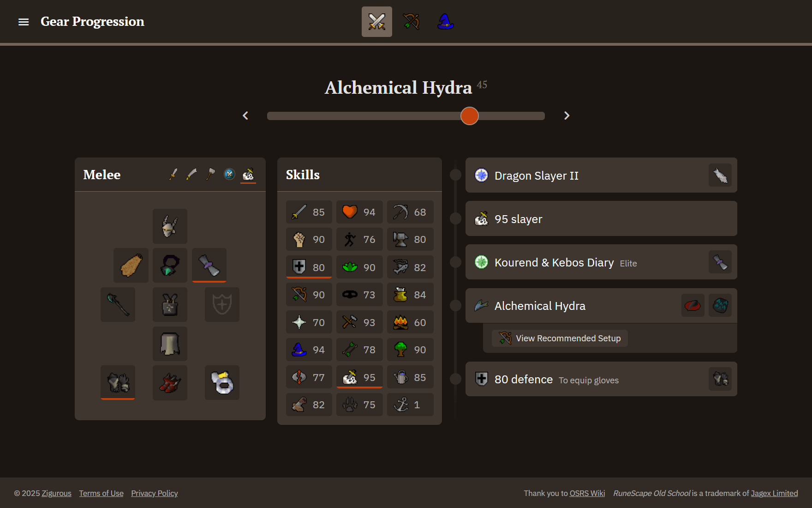The image size is (812, 508).
Task: Select the ring equipment slot
Action: pyautogui.click(x=222, y=383)
